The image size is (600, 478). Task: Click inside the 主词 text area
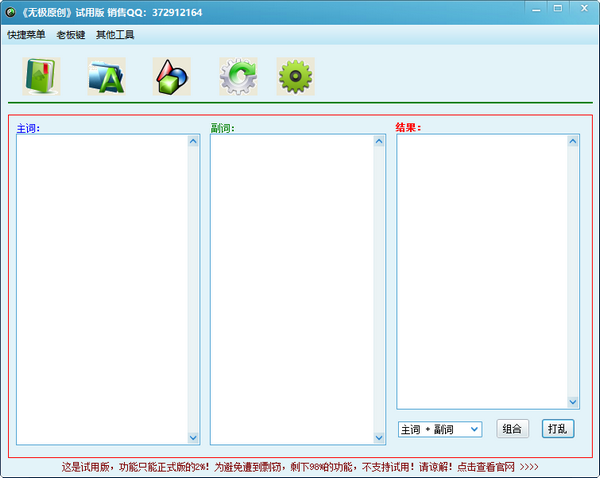coord(101,289)
